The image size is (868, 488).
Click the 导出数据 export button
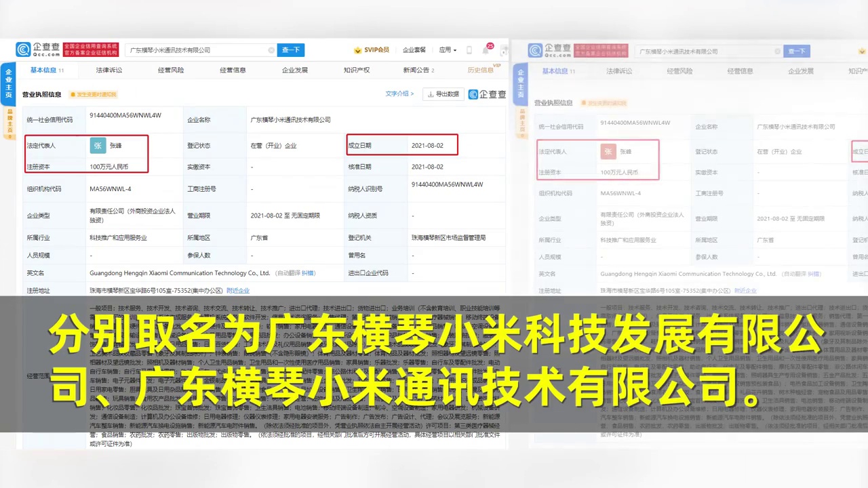[443, 94]
